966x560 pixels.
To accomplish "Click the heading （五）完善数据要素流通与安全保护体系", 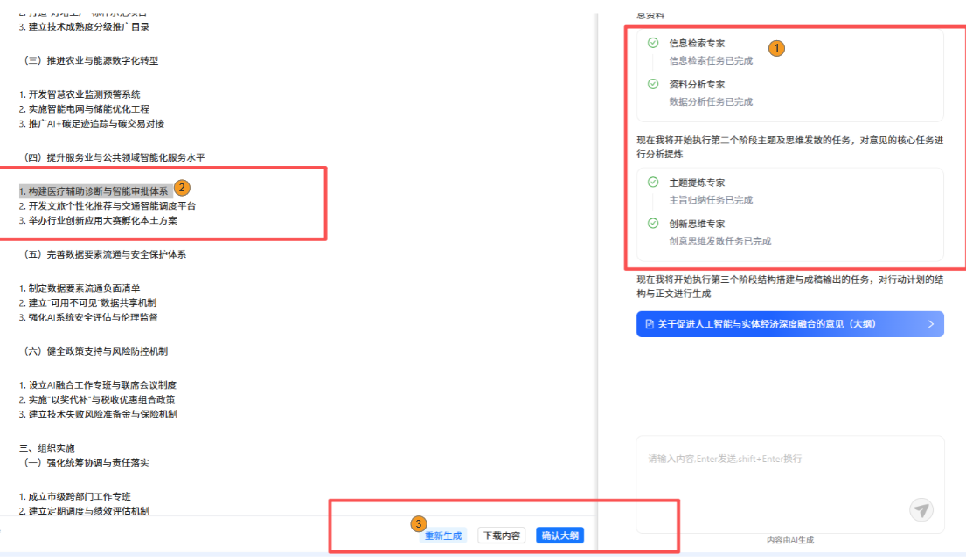I will click(104, 254).
